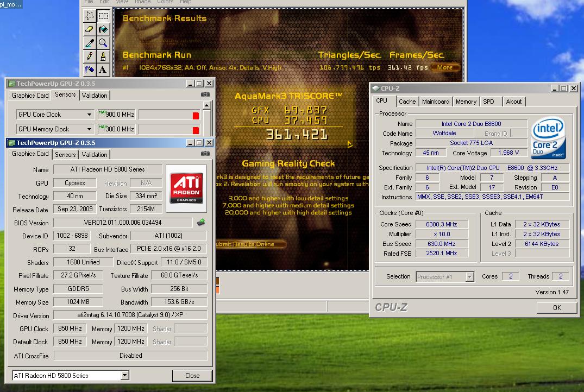The height and width of the screenshot is (392, 584).
Task: Select the Brush tool in Paint
Action: 103,56
